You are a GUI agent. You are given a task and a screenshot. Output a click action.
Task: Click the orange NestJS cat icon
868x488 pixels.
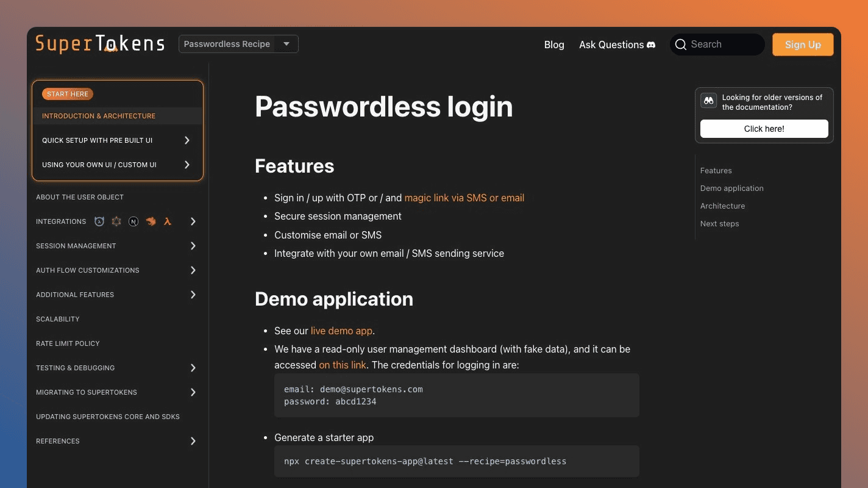[x=151, y=221]
